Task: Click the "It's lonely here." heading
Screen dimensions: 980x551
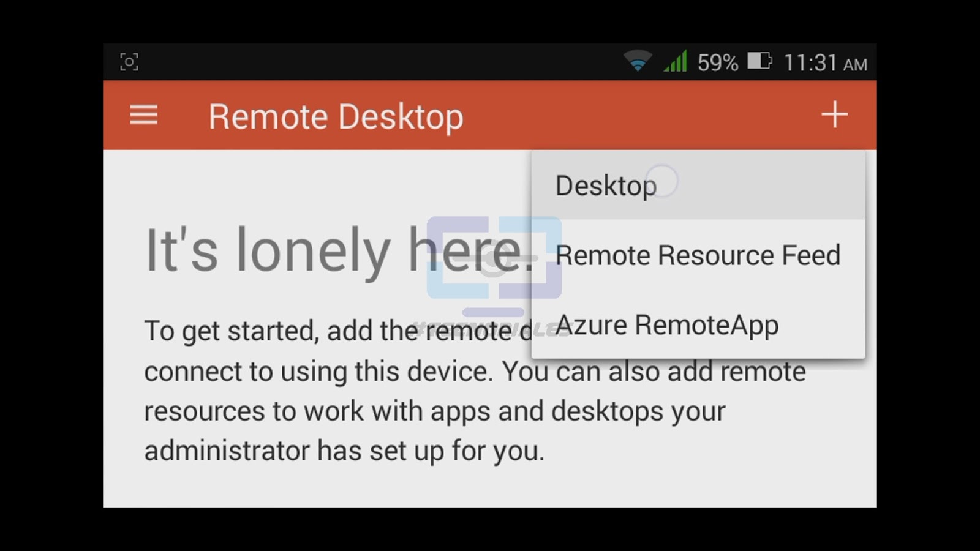Action: (x=339, y=250)
